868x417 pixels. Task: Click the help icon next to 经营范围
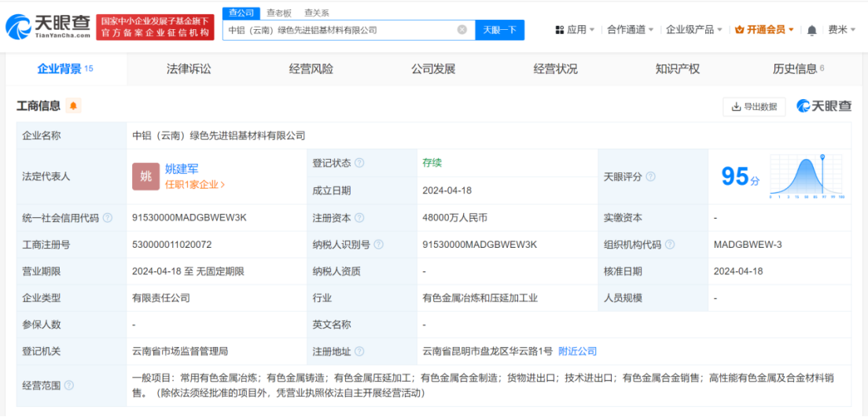pos(69,386)
